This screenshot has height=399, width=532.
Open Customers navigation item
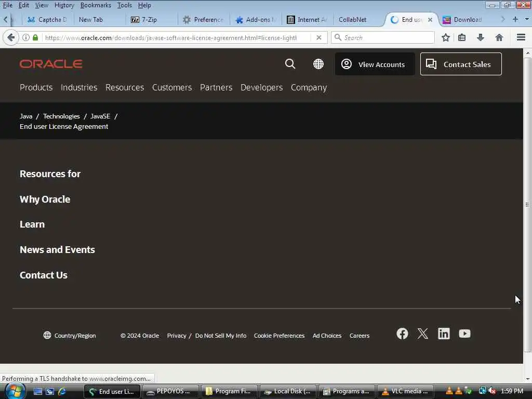(x=172, y=87)
